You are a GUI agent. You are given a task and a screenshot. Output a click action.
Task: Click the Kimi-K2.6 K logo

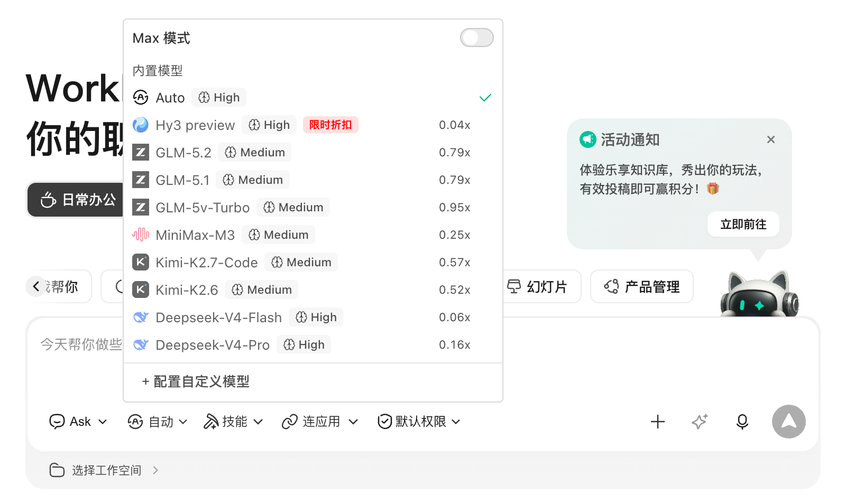(x=141, y=290)
